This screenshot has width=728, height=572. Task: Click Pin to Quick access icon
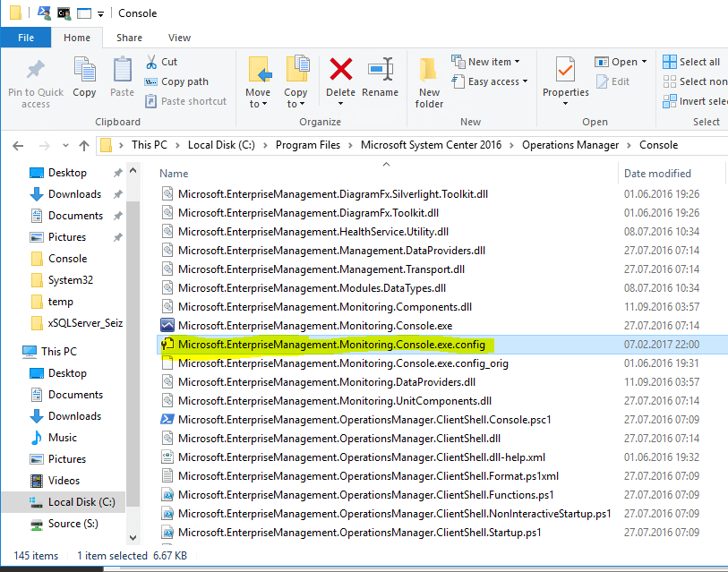(x=35, y=70)
